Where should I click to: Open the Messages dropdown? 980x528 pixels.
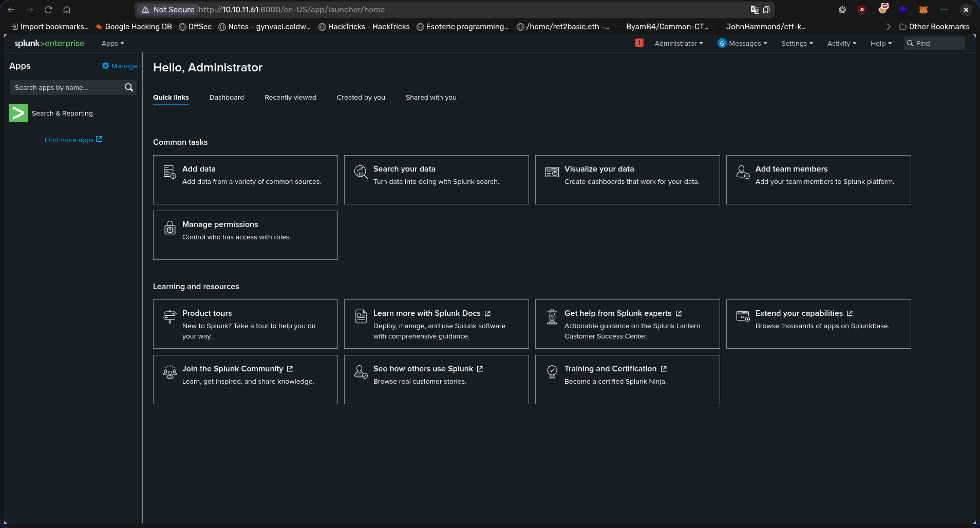(748, 43)
